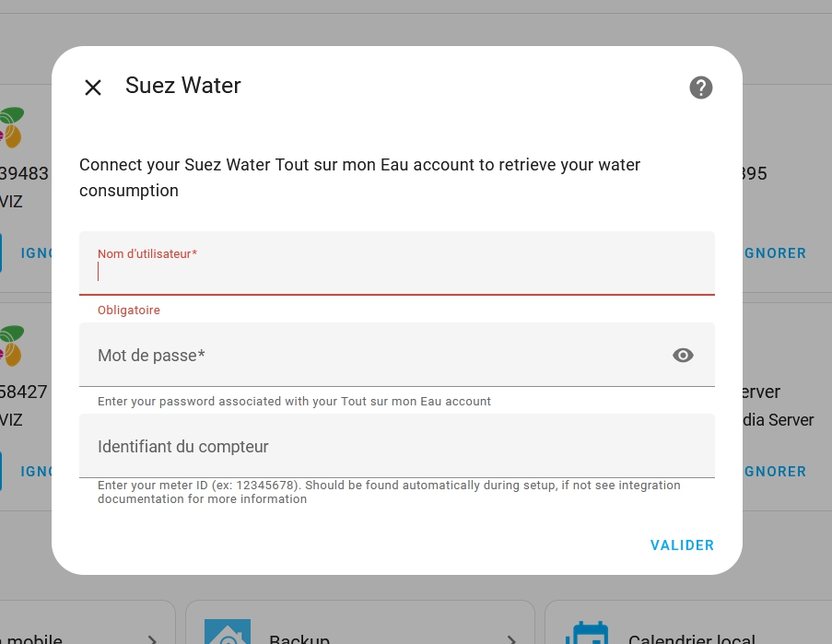This screenshot has width=832, height=644.
Task: Select the Calendrier local card label
Action: pos(691,638)
